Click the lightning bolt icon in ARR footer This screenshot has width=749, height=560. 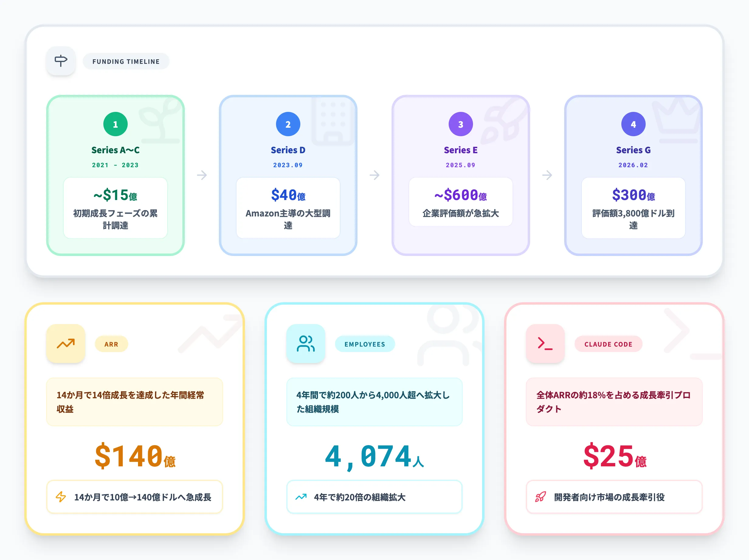pyautogui.click(x=61, y=497)
